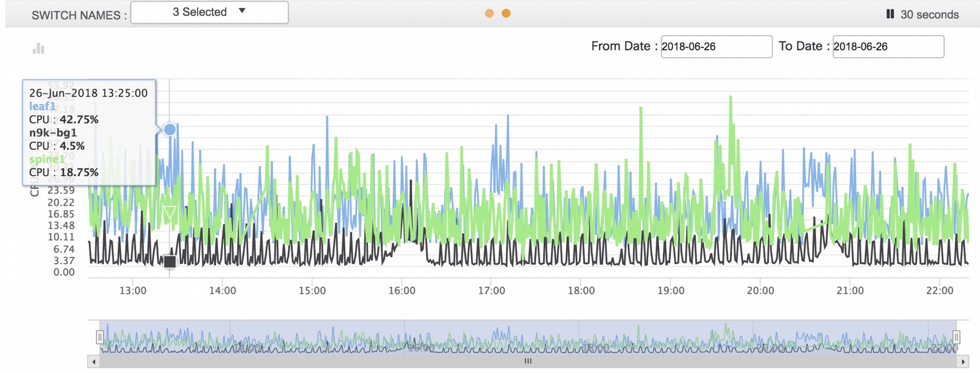Click the 20:00 time axis label
The image size is (980, 373).
click(760, 291)
